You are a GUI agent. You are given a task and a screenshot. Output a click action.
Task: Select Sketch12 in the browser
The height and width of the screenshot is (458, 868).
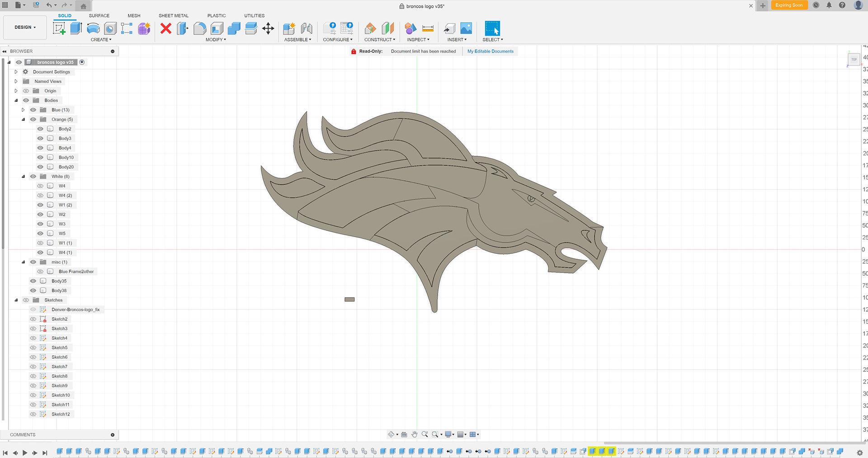click(x=61, y=414)
